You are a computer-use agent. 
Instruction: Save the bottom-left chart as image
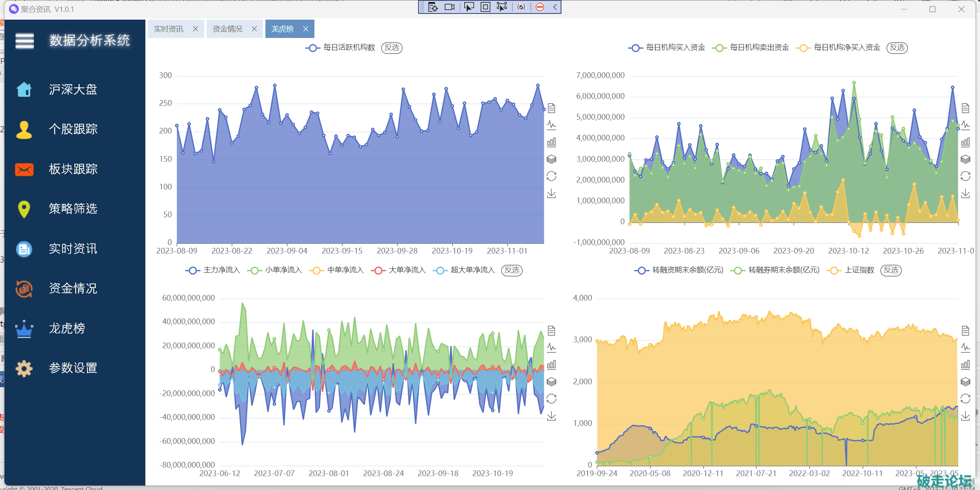click(x=551, y=416)
